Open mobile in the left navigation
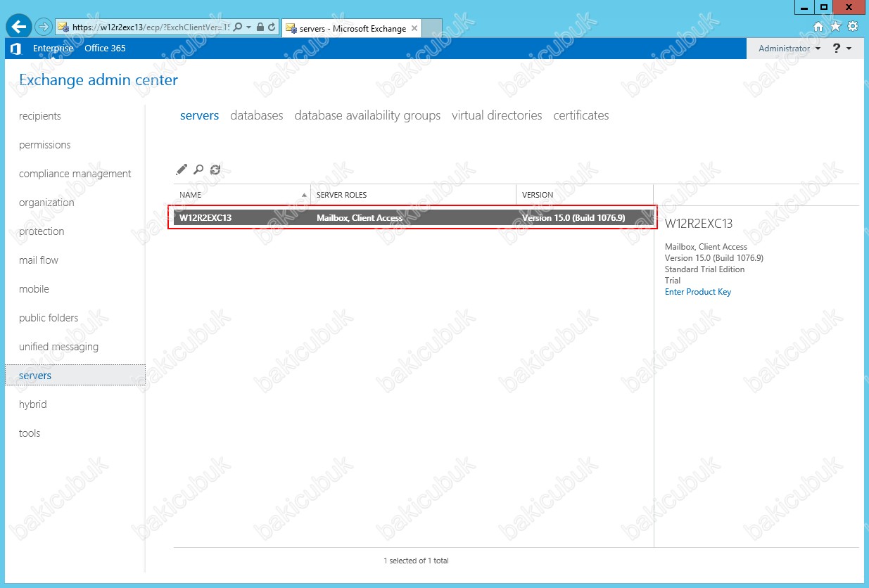 click(x=34, y=289)
